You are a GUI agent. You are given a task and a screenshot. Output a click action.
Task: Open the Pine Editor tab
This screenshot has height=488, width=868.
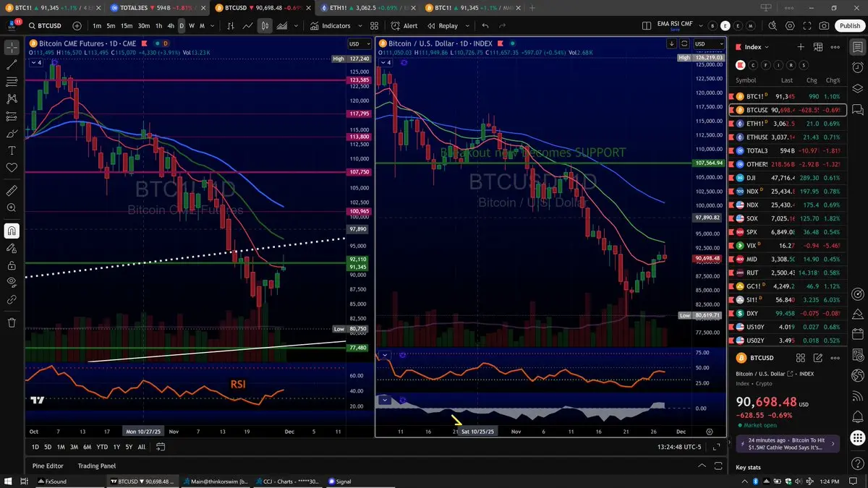pyautogui.click(x=48, y=466)
